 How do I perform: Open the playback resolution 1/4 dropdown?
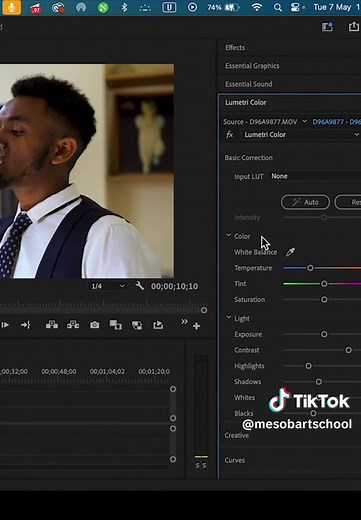(x=108, y=286)
